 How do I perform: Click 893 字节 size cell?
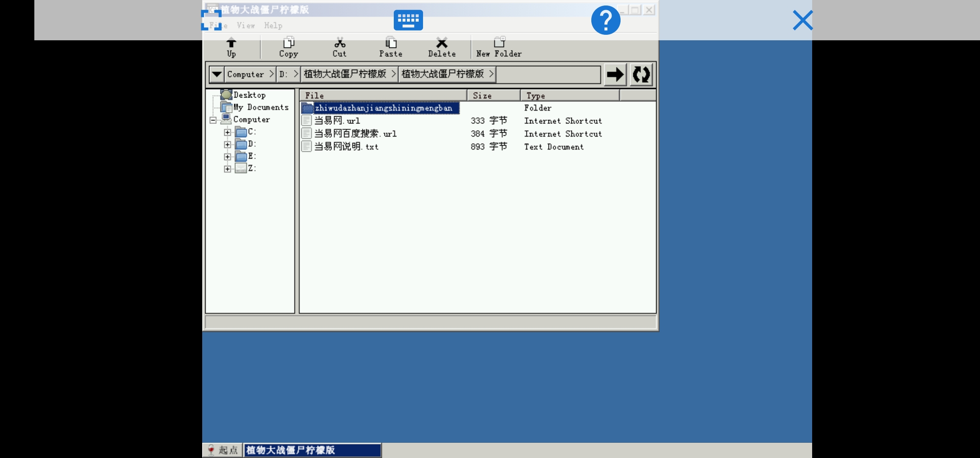click(x=489, y=147)
